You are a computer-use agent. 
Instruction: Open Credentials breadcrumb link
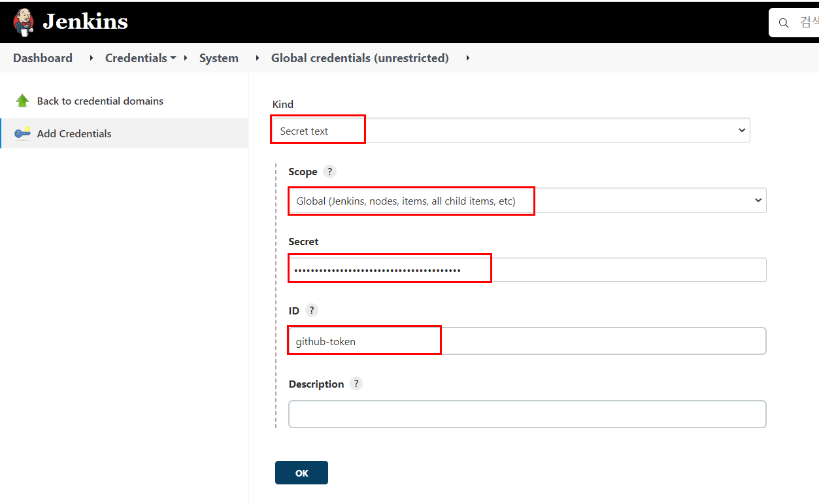click(x=136, y=58)
